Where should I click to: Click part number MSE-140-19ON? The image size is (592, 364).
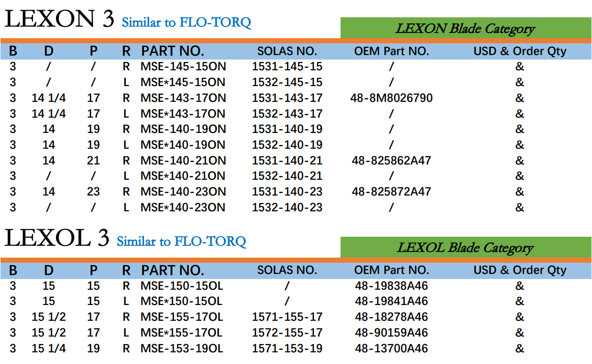coord(183,129)
